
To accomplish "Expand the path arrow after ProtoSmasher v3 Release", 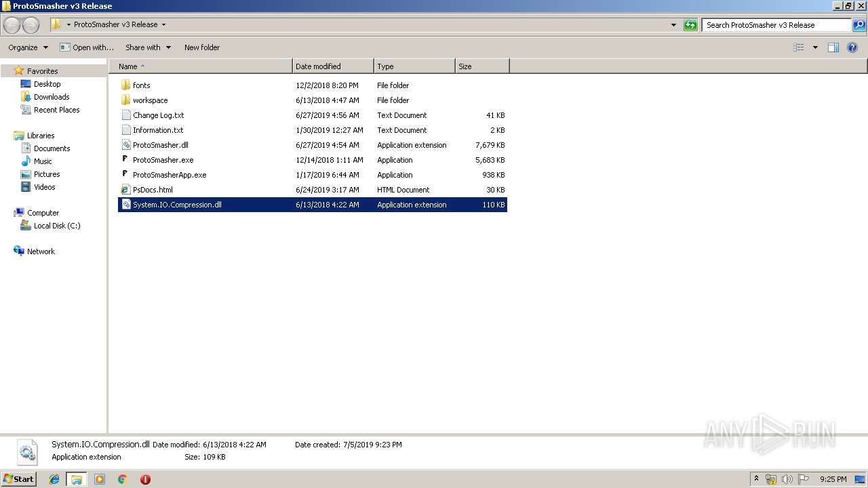I will (163, 25).
